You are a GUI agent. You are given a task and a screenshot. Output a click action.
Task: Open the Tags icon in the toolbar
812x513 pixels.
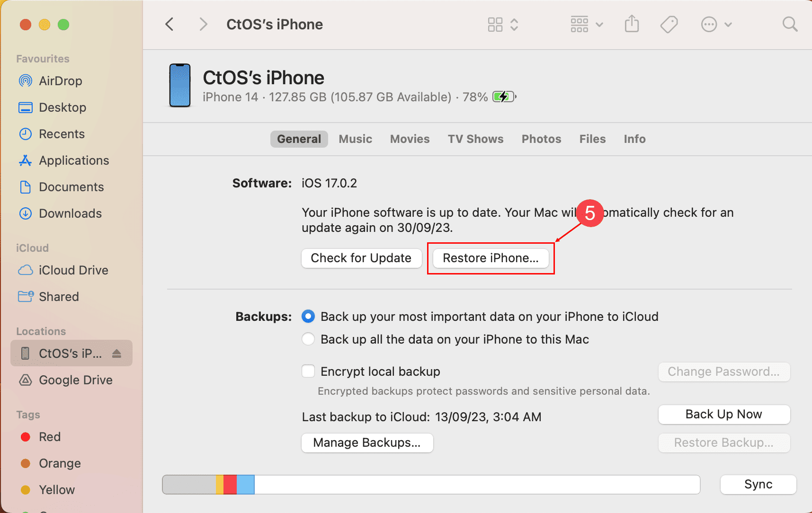[669, 24]
